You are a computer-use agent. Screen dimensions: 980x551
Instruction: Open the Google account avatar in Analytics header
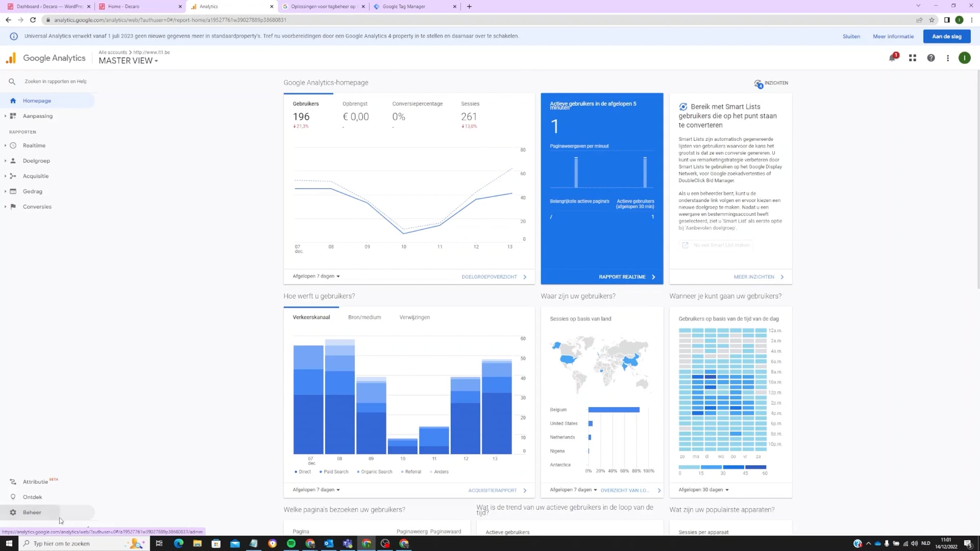(x=964, y=58)
